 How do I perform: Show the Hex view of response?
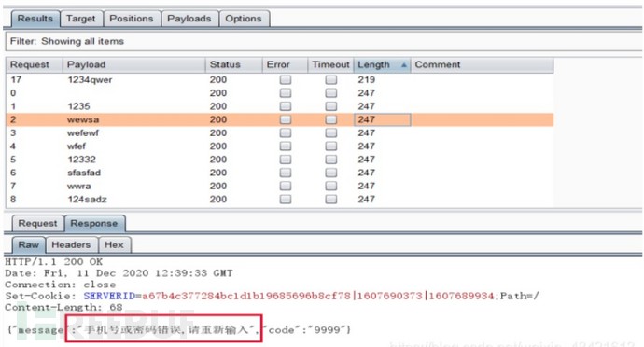click(114, 244)
